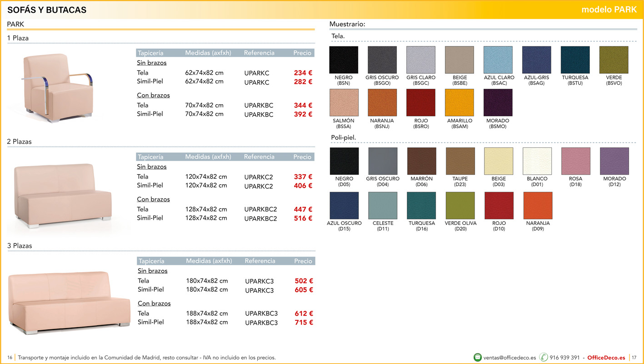The height and width of the screenshot is (364, 644).
Task: Click the 1 Plaza armchair image
Action: click(58, 87)
